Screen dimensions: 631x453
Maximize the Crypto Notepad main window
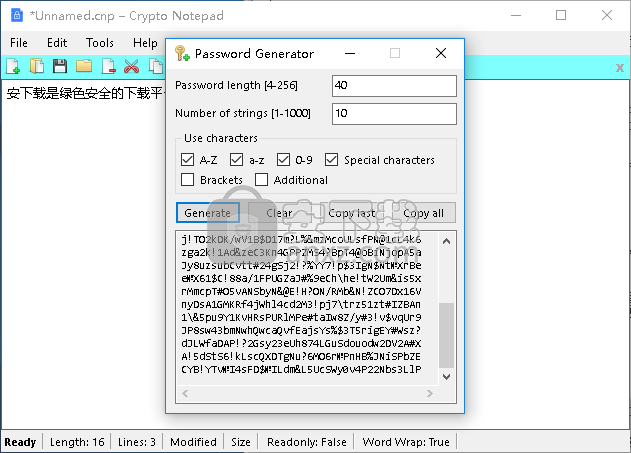(561, 15)
